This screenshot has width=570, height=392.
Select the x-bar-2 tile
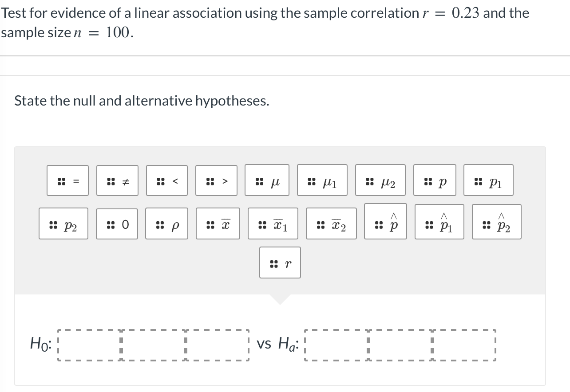tap(331, 222)
